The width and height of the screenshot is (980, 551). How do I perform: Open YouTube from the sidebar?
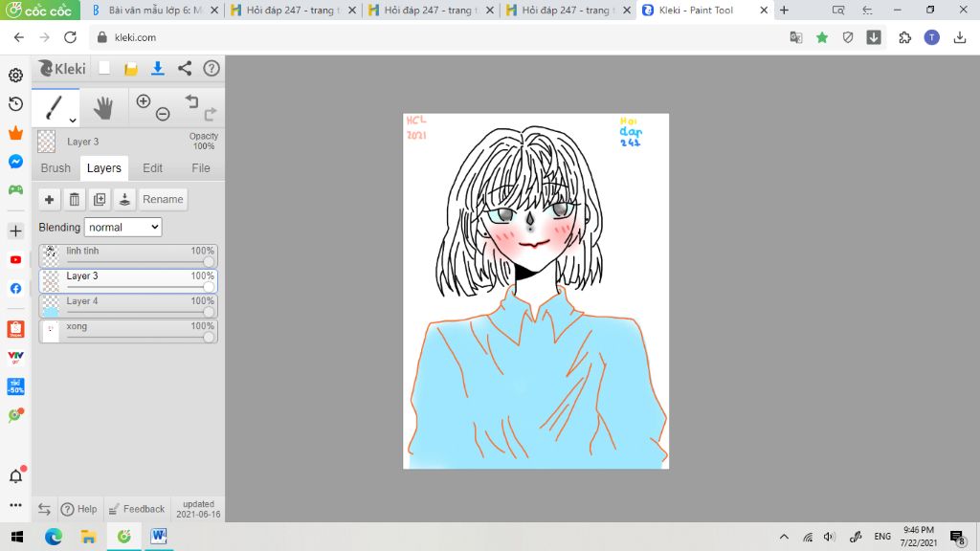pos(15,260)
